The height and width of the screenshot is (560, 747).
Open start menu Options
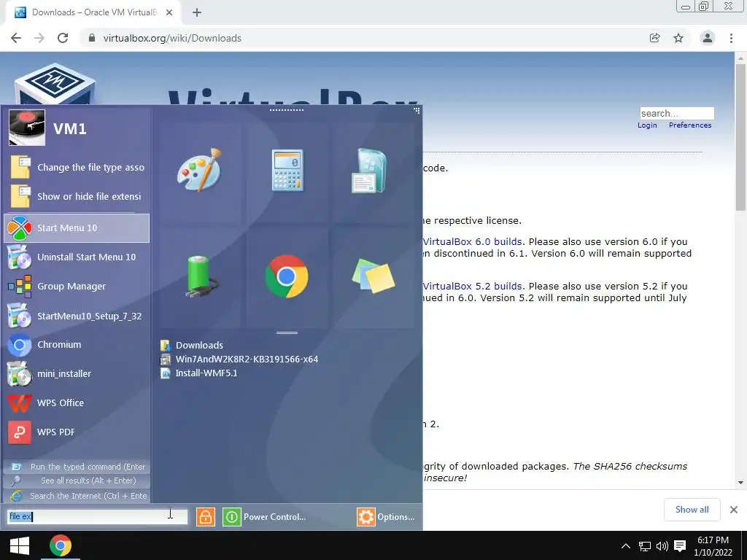(x=386, y=517)
